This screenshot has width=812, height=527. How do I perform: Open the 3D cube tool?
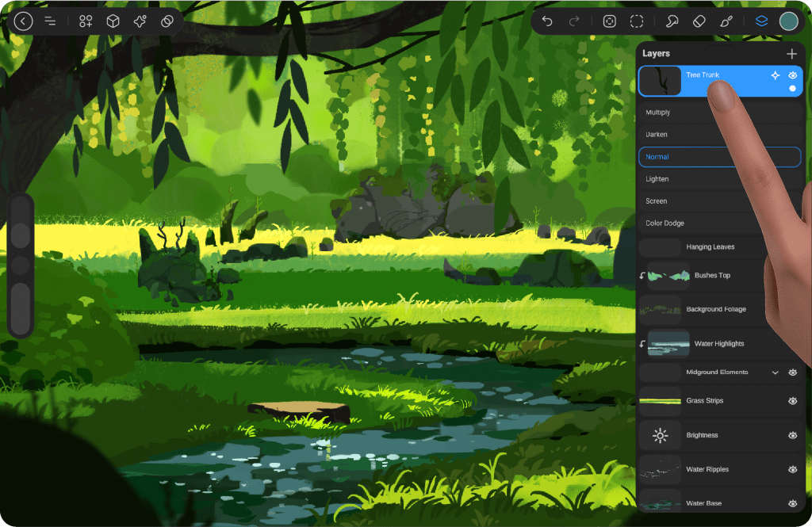coord(113,21)
